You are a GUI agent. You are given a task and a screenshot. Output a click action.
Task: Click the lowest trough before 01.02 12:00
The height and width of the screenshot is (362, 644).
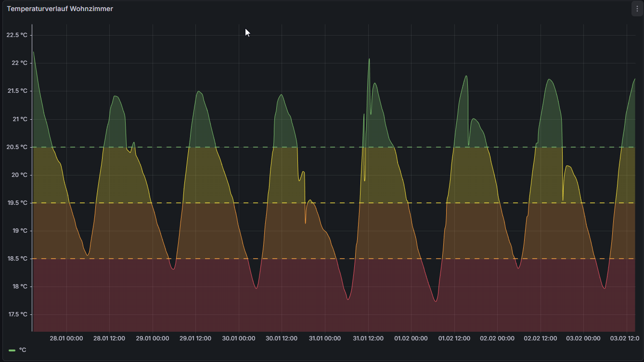click(436, 301)
